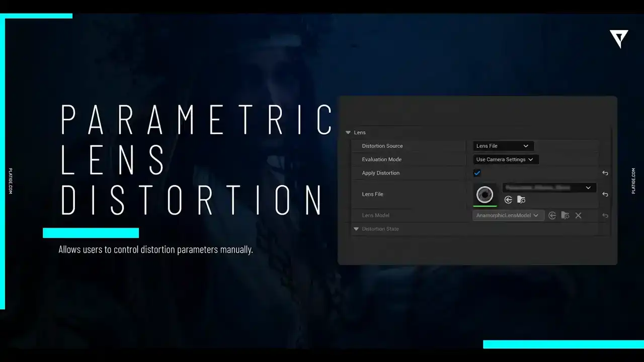Open the AnamorphicLensModel dropdown

pos(508,215)
